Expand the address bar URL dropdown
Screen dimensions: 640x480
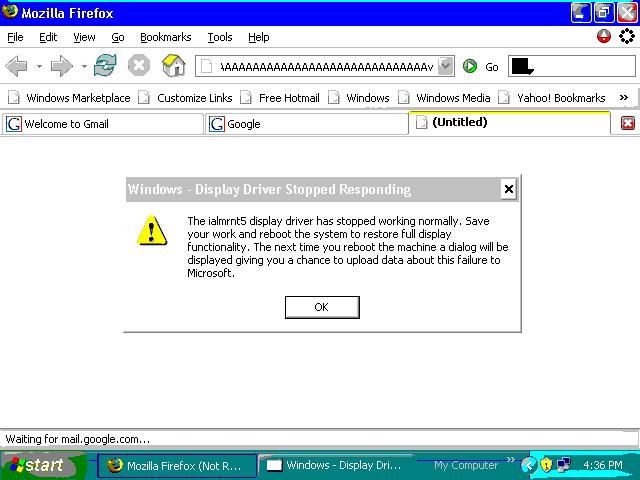click(x=445, y=67)
